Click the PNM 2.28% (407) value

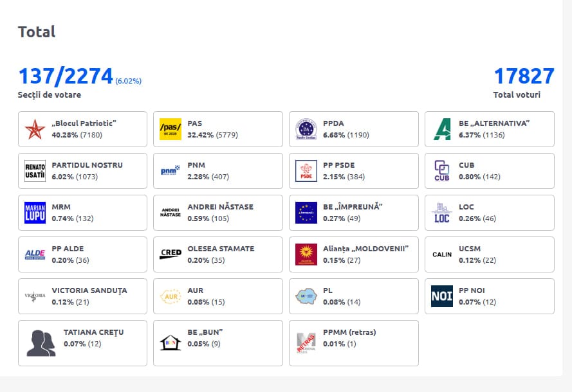tap(208, 177)
